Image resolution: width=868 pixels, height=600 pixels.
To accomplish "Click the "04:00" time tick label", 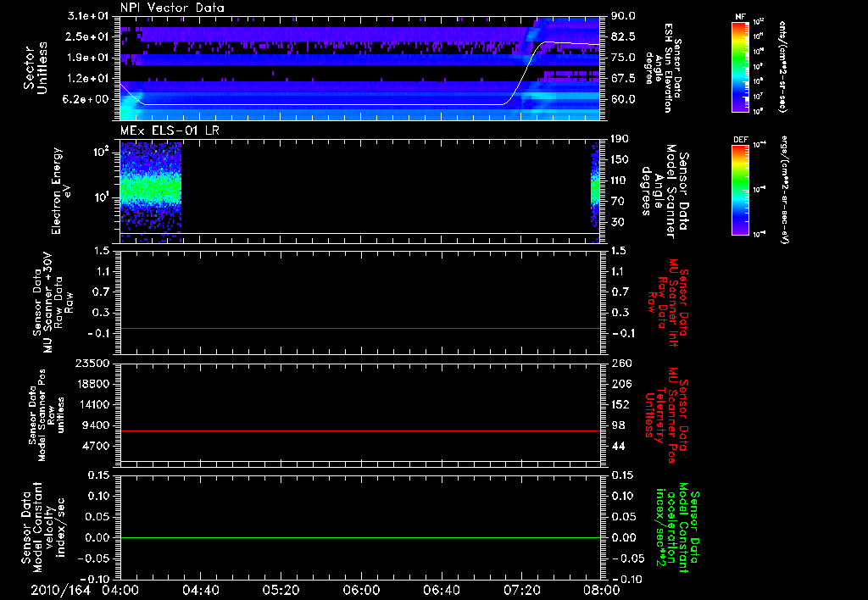I will [x=120, y=590].
